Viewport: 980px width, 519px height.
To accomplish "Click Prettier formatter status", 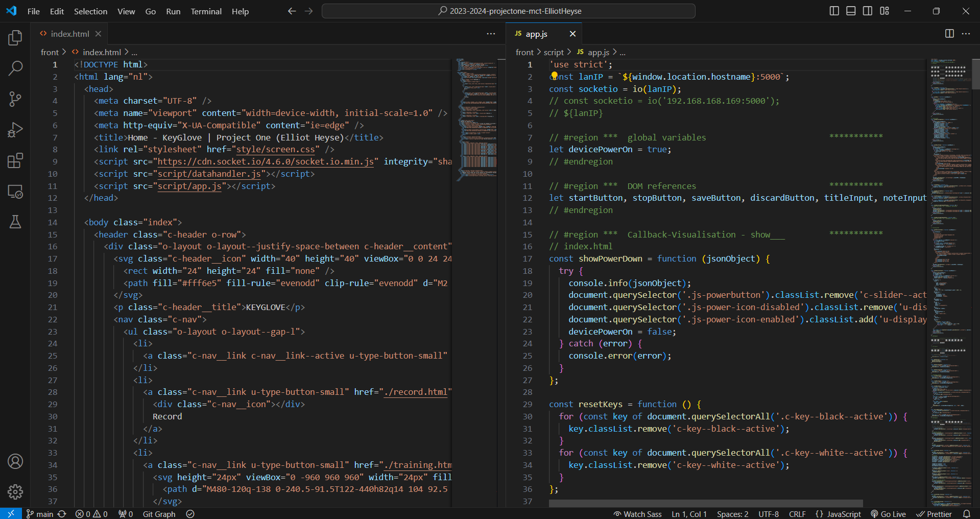I will coord(934,513).
